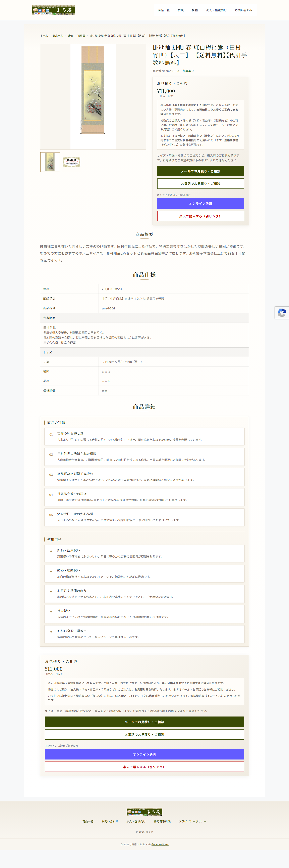Go to ホーム in the breadcrumb
This screenshot has height=868, width=289.
click(x=44, y=36)
